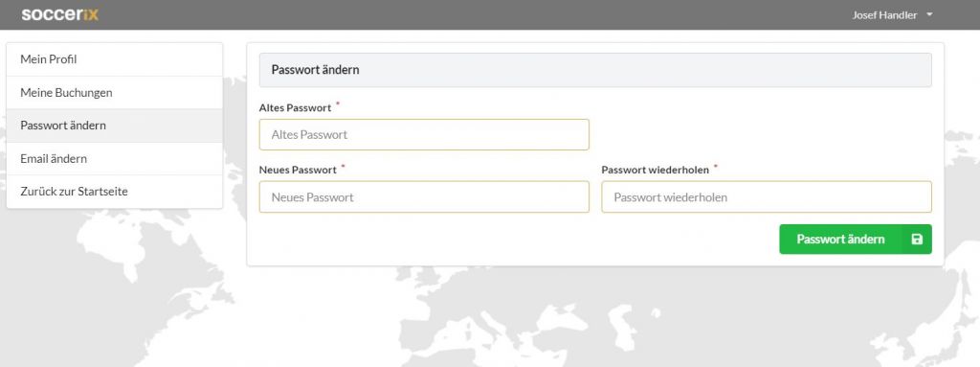Open Email ändern in the sidebar
This screenshot has height=367, width=980.
[x=115, y=158]
